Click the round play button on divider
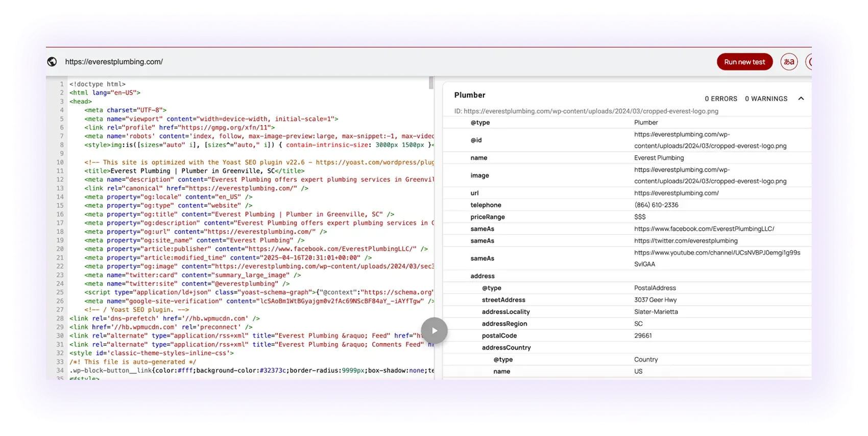This screenshot has width=868, height=436. tap(435, 331)
